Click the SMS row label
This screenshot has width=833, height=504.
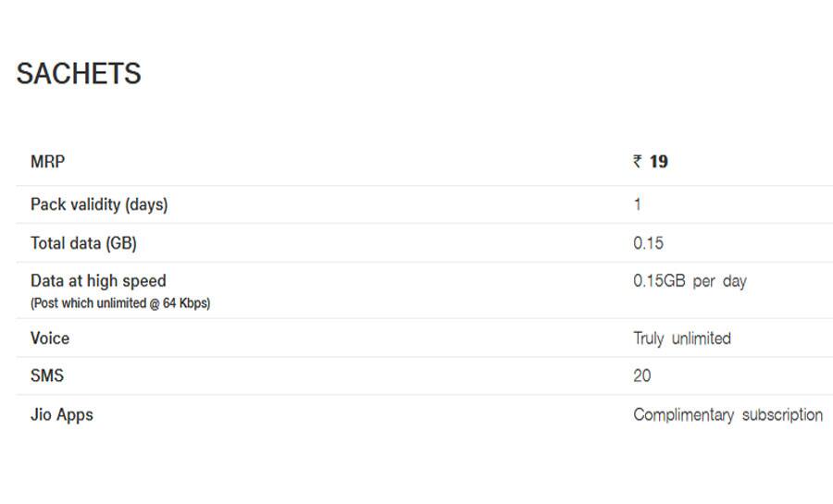point(47,375)
